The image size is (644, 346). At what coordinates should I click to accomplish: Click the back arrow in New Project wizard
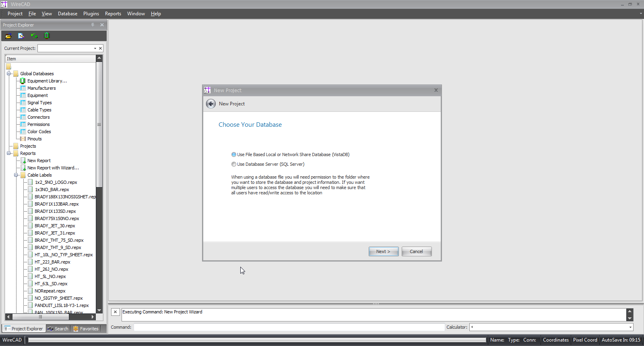(x=211, y=104)
